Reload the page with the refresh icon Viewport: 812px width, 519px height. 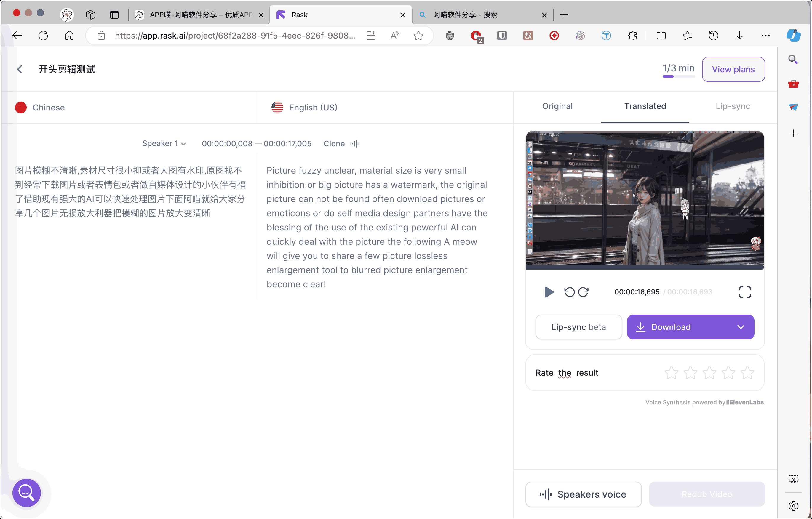[x=43, y=35]
